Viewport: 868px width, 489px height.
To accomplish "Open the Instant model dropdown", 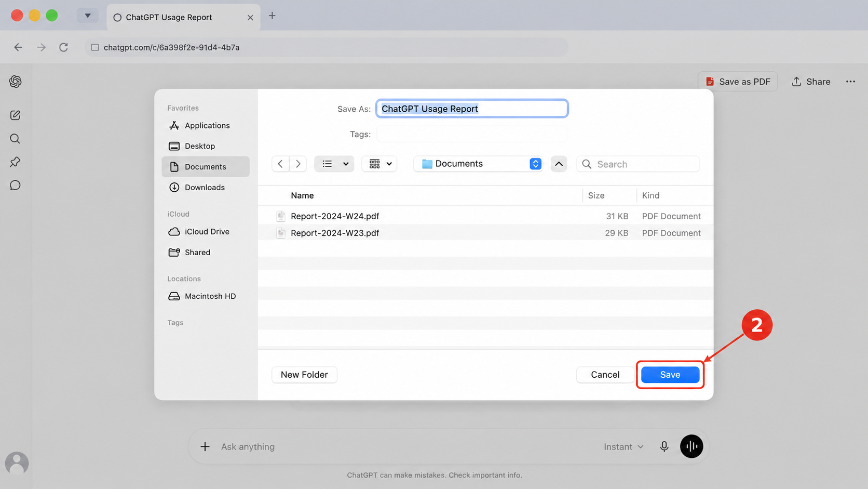I will [x=623, y=447].
